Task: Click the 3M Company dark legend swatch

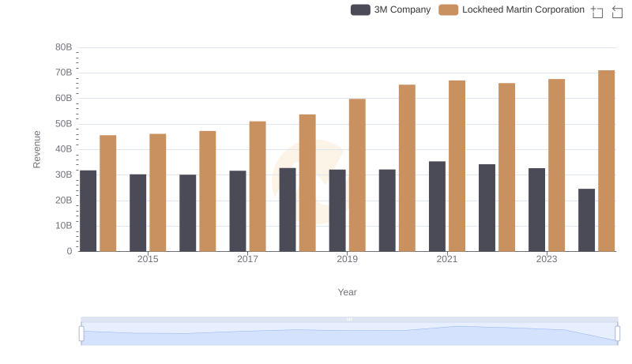Action: (x=360, y=9)
